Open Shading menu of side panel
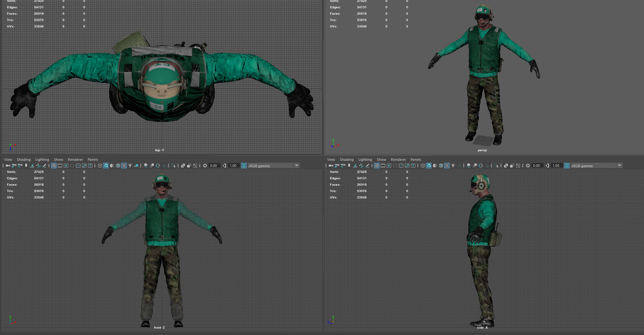This screenshot has height=335, width=644. click(x=347, y=160)
